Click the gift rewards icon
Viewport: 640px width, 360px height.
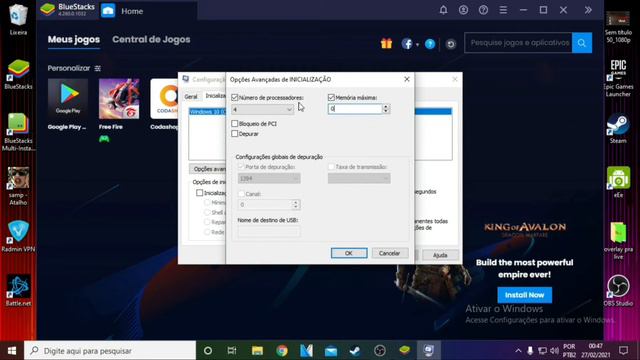(386, 43)
